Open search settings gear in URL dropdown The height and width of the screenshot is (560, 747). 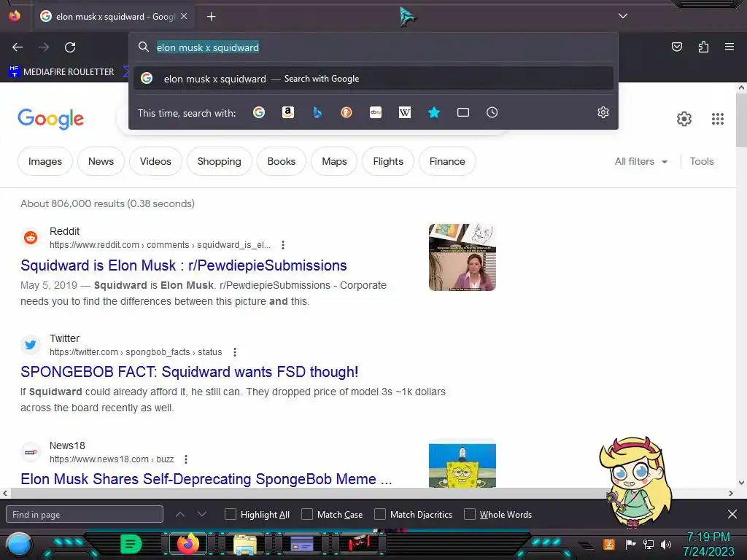[603, 112]
